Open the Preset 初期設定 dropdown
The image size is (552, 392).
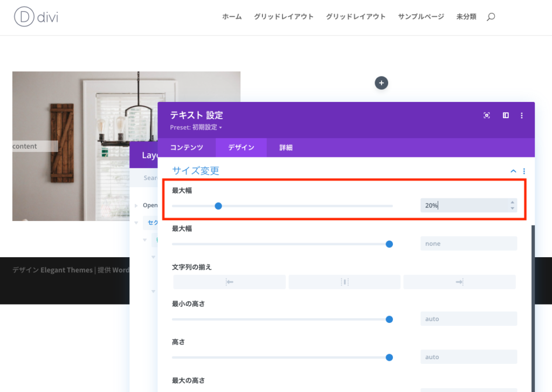click(196, 128)
